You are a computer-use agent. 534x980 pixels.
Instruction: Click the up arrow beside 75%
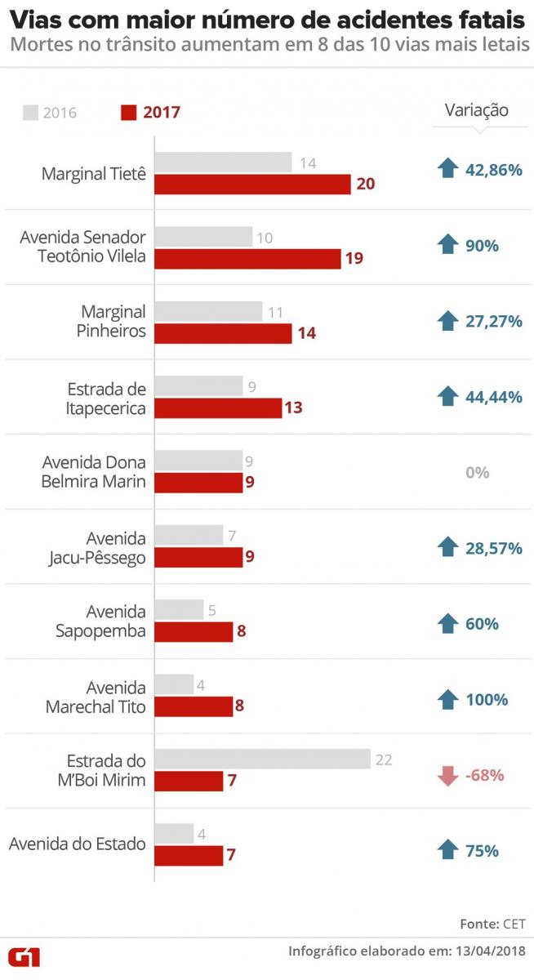point(447,850)
